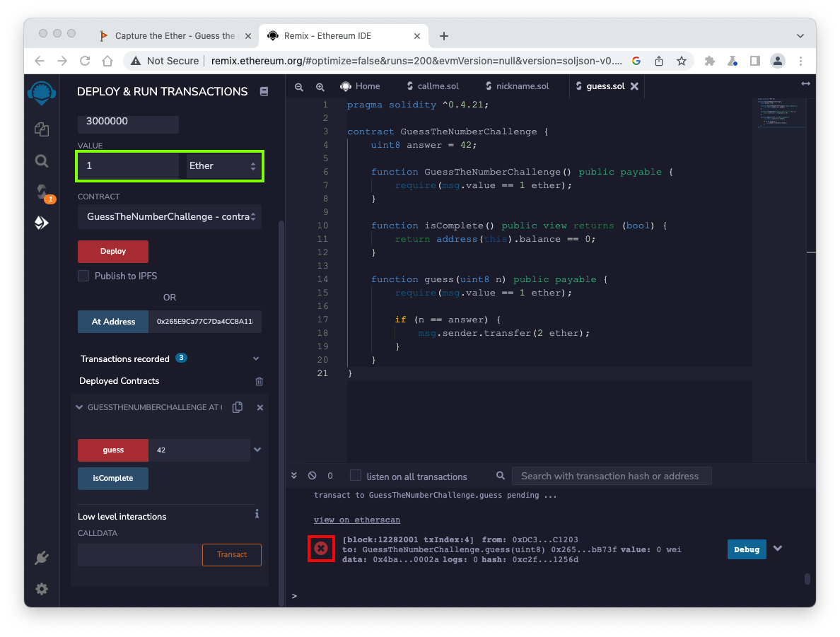Open the File explorers sidebar icon
The height and width of the screenshot is (637, 840).
[x=42, y=129]
